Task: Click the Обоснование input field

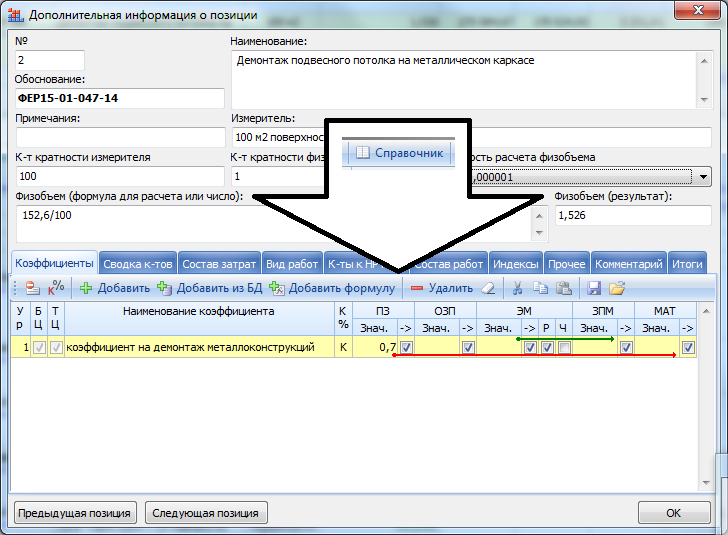Action: coord(119,98)
